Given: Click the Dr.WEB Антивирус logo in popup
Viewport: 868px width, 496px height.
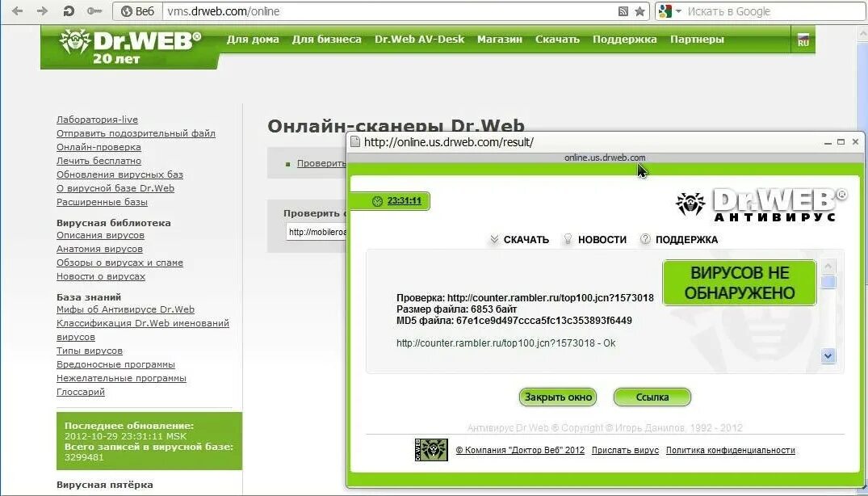Looking at the screenshot, I should pyautogui.click(x=761, y=205).
